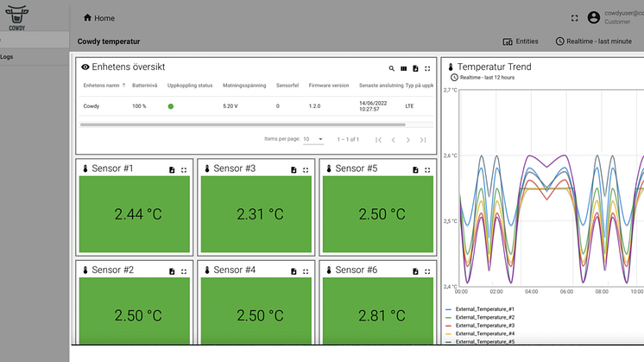Go to the Home page

click(x=99, y=18)
